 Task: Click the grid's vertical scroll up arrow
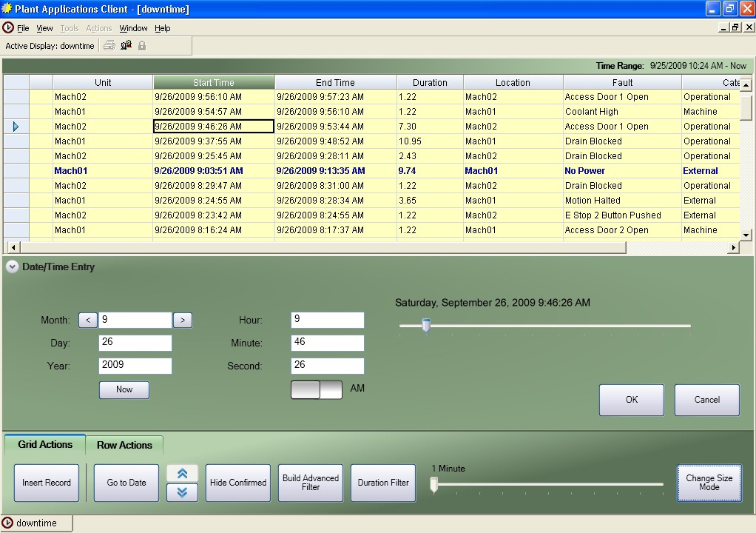tap(746, 85)
